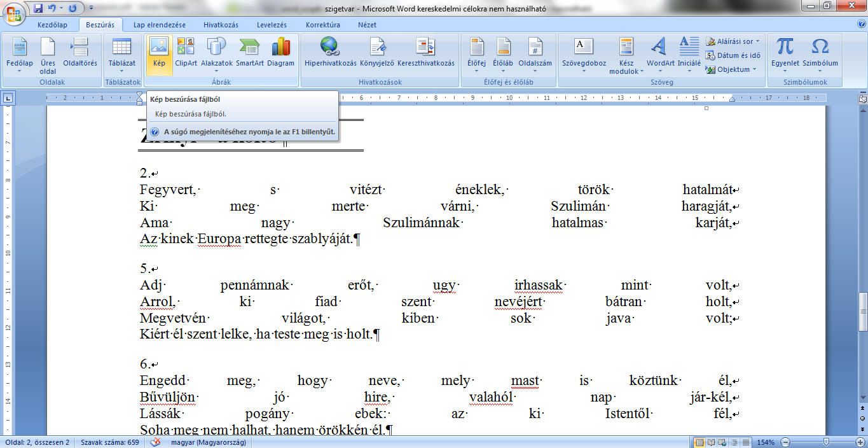Image resolution: width=868 pixels, height=448 pixels.
Task: Open the Aláírási sor dropdown
Action: 733,41
